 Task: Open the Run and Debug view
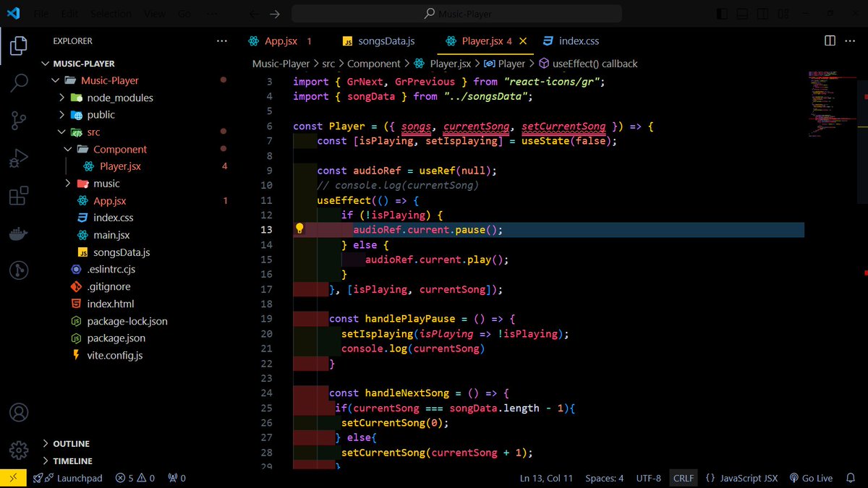pos(19,158)
